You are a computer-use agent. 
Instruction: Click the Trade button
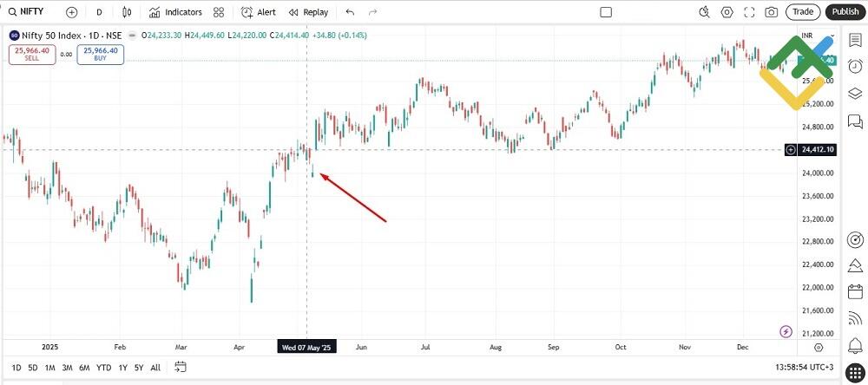coord(803,12)
